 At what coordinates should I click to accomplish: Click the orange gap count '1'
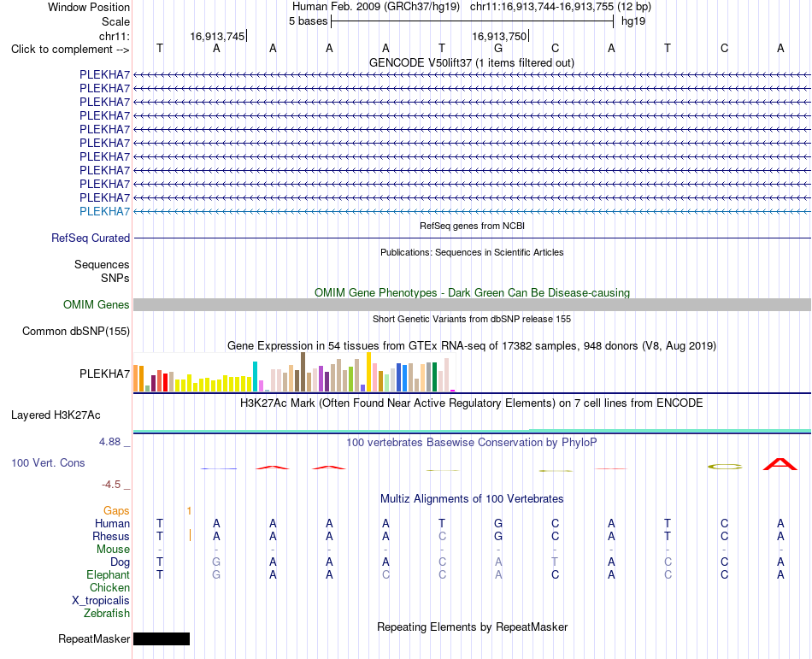189,511
